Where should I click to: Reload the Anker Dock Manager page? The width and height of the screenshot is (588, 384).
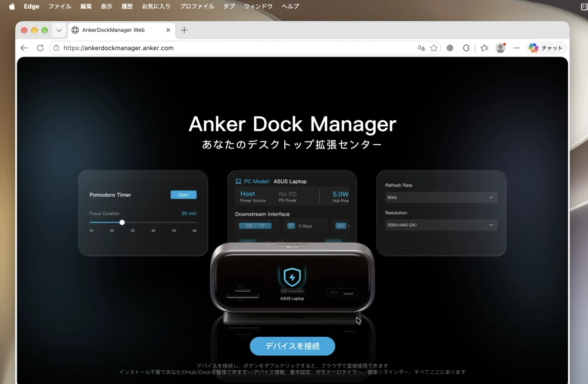(x=40, y=48)
